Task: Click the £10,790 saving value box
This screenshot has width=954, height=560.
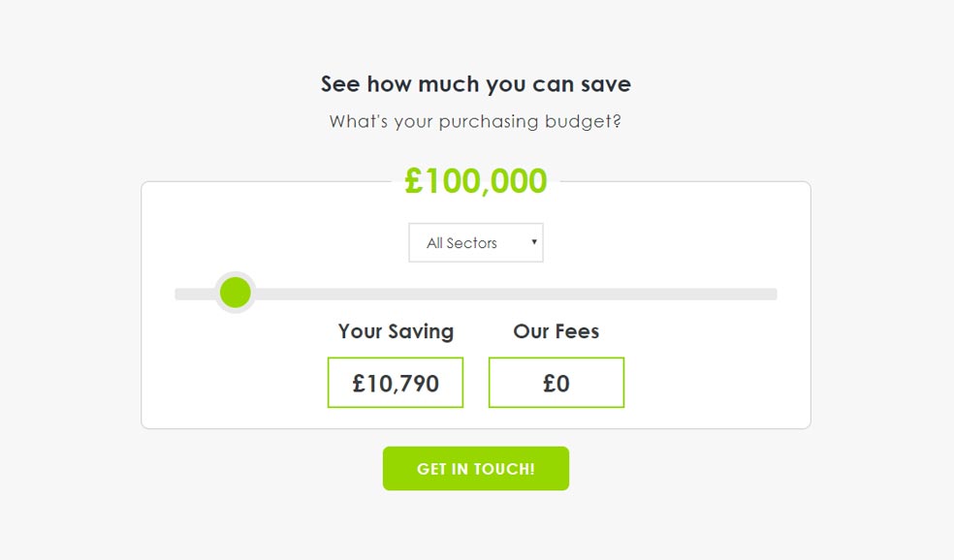Action: point(396,383)
